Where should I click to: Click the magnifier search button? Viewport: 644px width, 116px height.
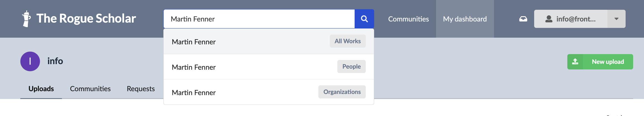tap(364, 19)
